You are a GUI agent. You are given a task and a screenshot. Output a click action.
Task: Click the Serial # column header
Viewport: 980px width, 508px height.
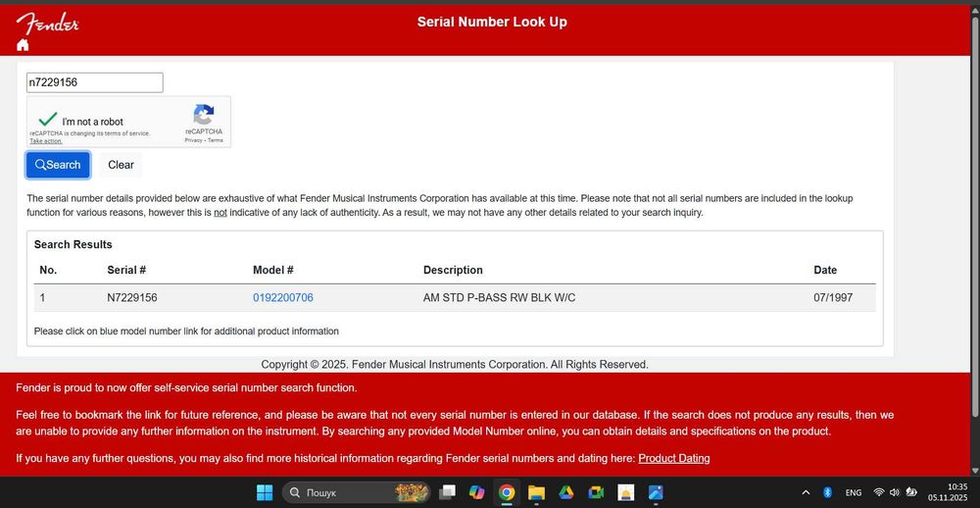tap(126, 271)
